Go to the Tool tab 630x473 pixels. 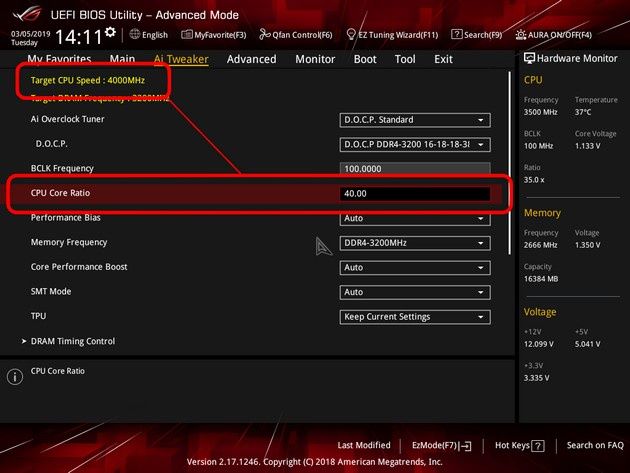405,59
